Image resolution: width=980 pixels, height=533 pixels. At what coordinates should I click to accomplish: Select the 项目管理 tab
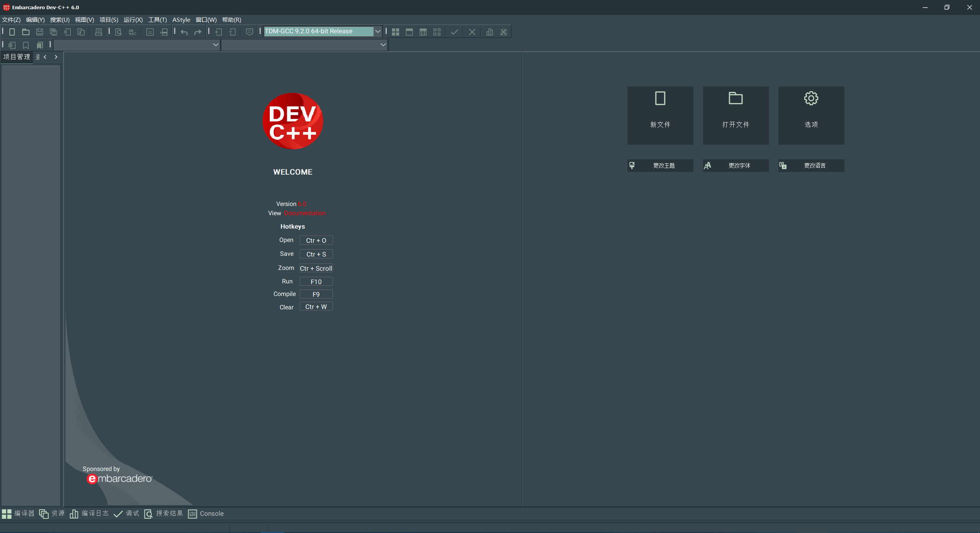tap(16, 57)
